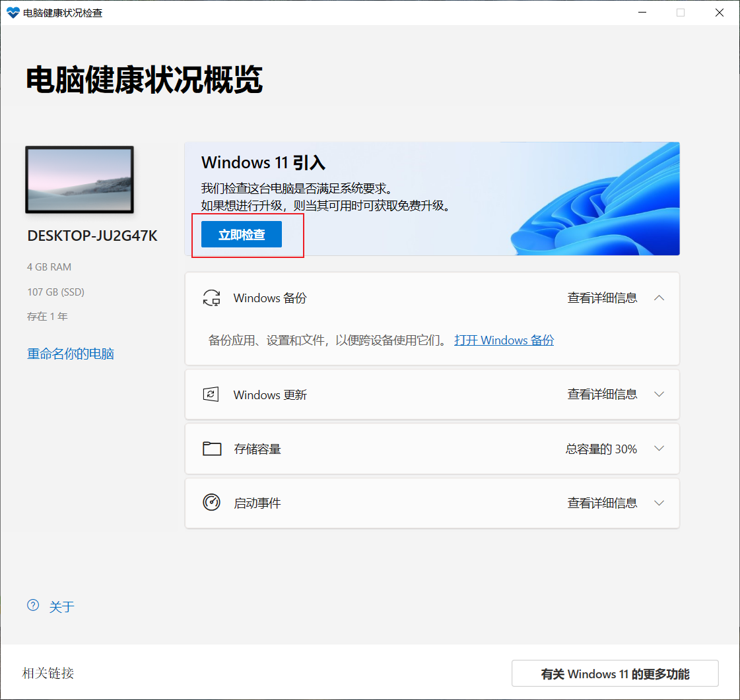
Task: Expand the 存储容量 section chevron
Action: pyautogui.click(x=659, y=449)
